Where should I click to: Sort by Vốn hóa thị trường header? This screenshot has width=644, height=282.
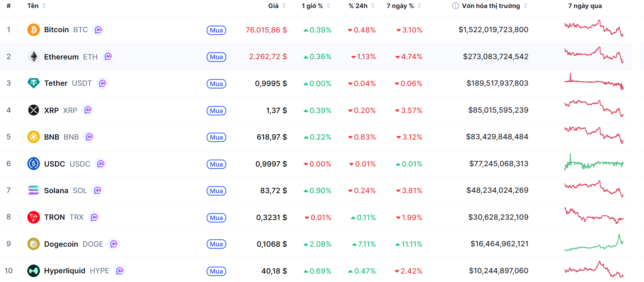(491, 6)
